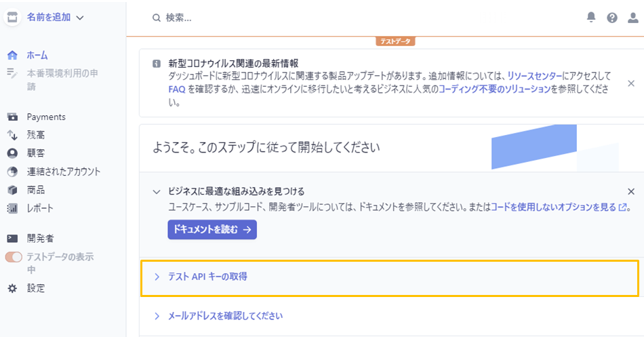The height and width of the screenshot is (337, 644).
Task: Click the ドキュメントを読む button
Action: 212,229
